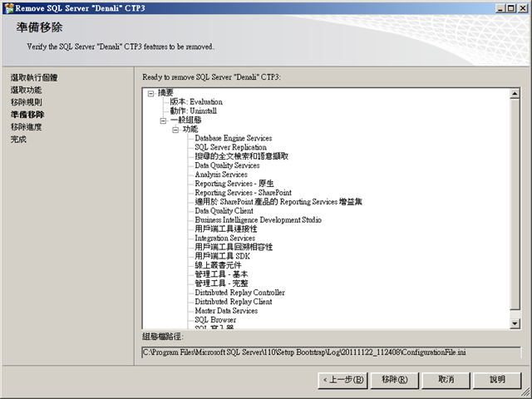Select SQL Browser in the tree
The image size is (532, 399).
(x=215, y=320)
